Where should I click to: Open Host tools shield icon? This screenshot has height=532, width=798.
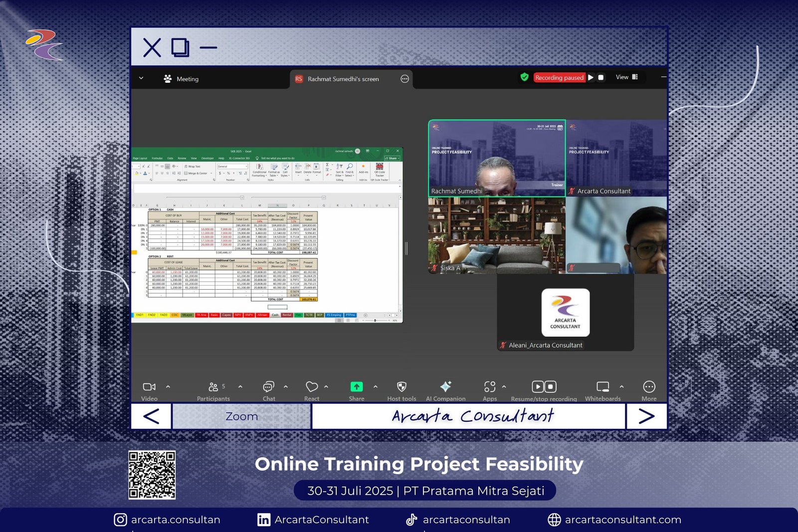point(401,387)
